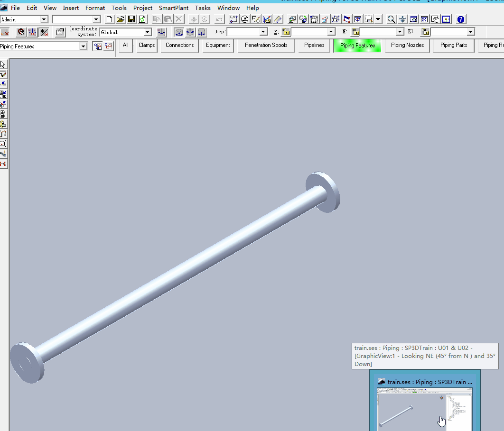The height and width of the screenshot is (431, 504).
Task: Click the Reposition target icon
Action: point(21,32)
